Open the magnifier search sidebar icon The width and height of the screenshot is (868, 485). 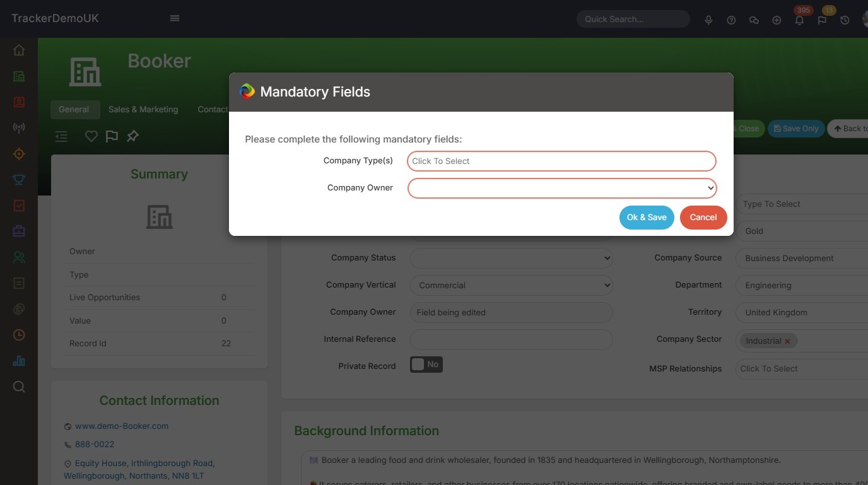[19, 387]
